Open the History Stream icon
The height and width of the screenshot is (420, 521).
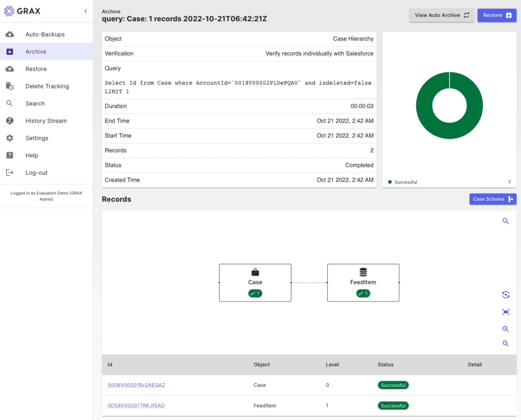point(10,121)
